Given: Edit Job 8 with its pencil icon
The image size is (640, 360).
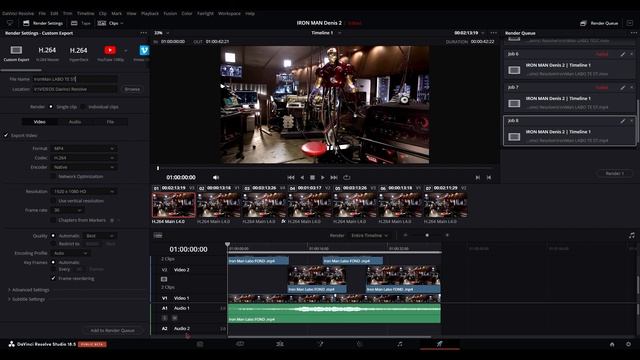Looking at the screenshot, I should [x=623, y=121].
